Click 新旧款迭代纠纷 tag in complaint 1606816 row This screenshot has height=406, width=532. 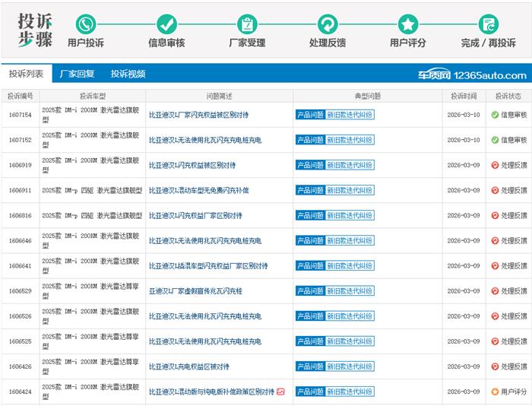click(350, 216)
